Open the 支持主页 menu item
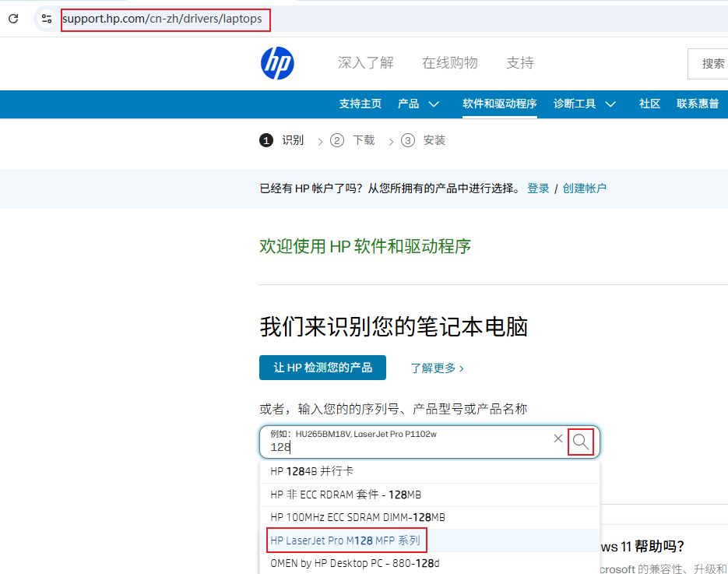Image resolution: width=728 pixels, height=574 pixels. pos(360,104)
